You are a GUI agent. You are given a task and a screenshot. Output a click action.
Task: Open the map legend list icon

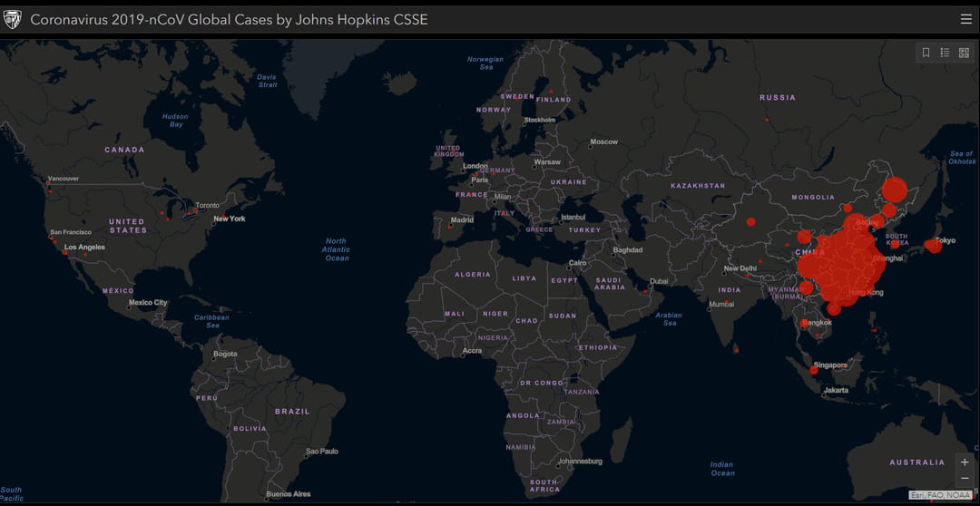click(x=945, y=53)
